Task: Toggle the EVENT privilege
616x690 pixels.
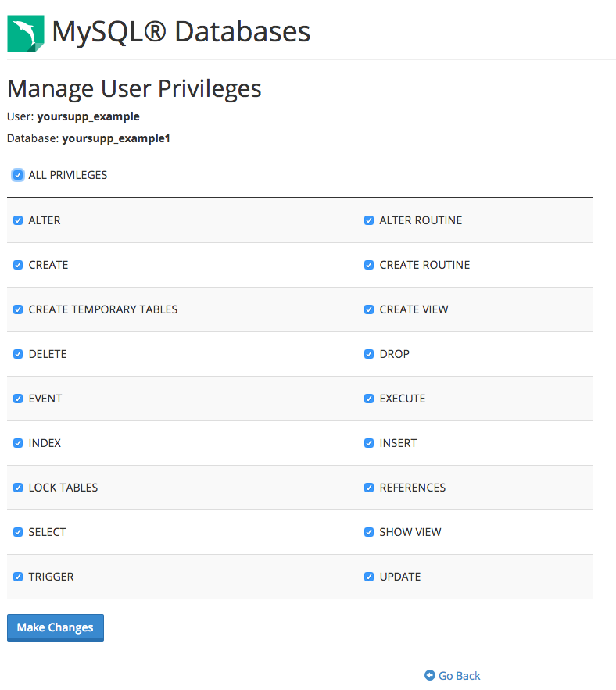Action: coord(17,399)
